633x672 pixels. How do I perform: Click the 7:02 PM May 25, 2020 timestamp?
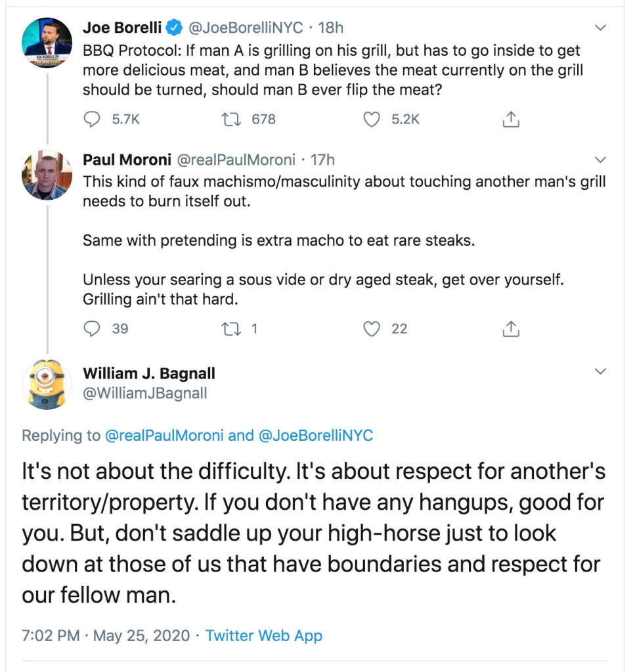point(106,636)
